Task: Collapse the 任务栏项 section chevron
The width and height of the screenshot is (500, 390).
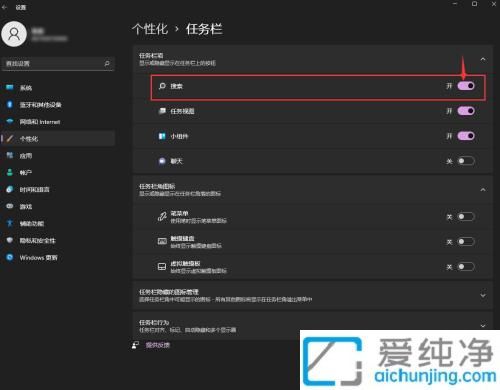Action: pos(483,59)
